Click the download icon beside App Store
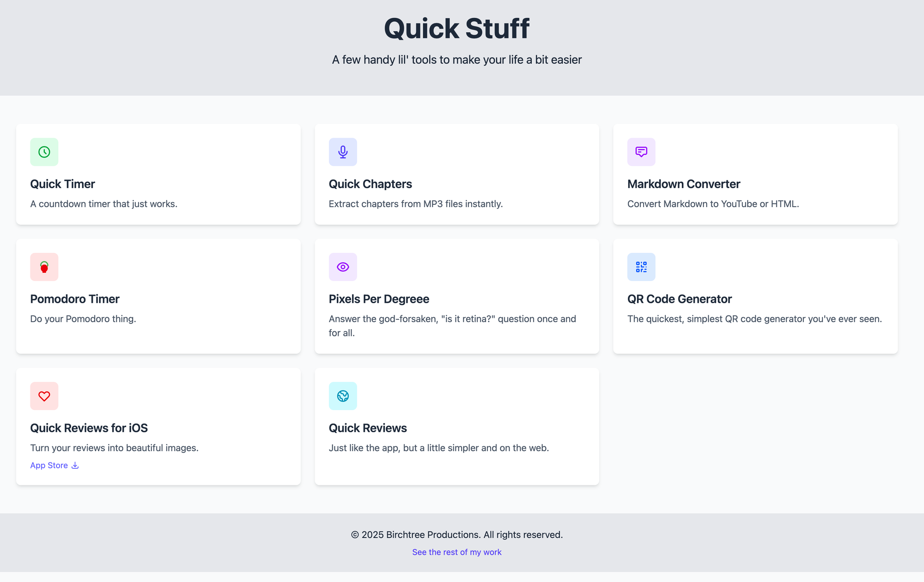The width and height of the screenshot is (924, 582). [x=75, y=465]
